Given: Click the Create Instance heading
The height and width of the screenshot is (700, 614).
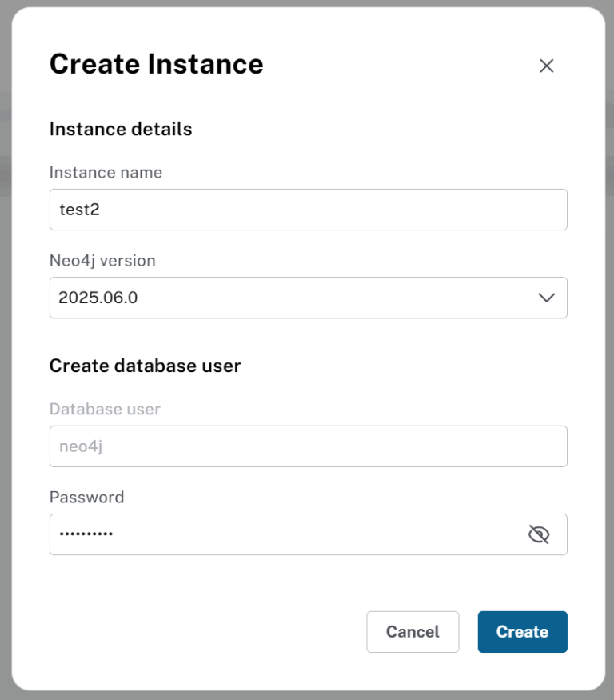Looking at the screenshot, I should (x=157, y=64).
